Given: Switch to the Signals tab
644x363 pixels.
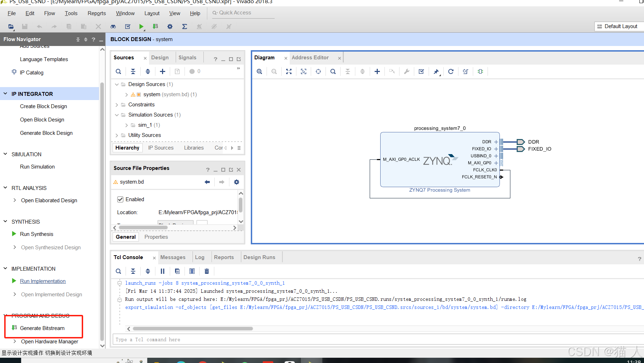Looking at the screenshot, I should click(x=187, y=58).
